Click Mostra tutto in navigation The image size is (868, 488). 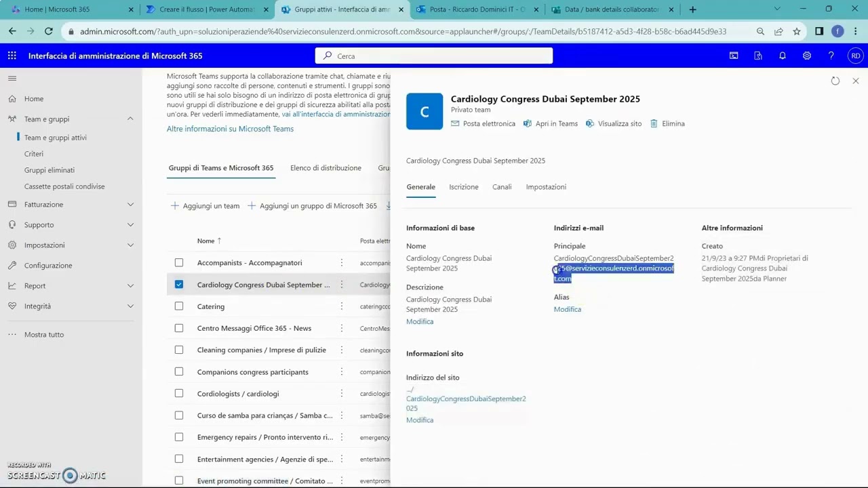pos(44,334)
